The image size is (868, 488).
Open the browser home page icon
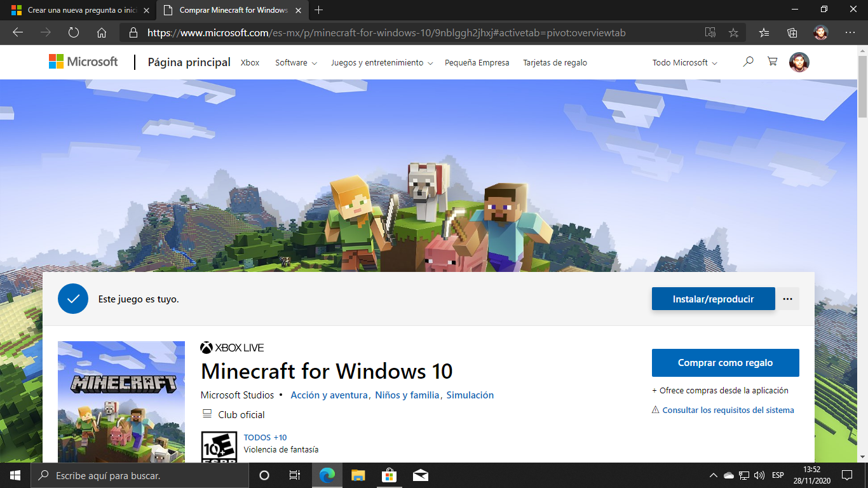[x=102, y=32]
